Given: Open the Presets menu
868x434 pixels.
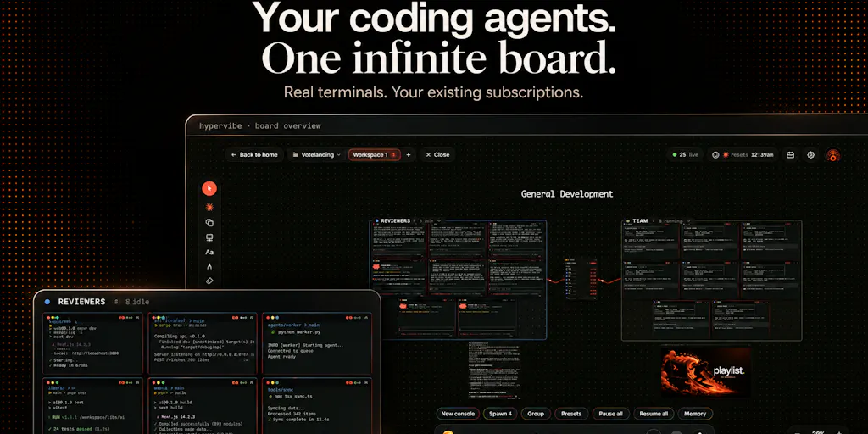Looking at the screenshot, I should pos(571,414).
